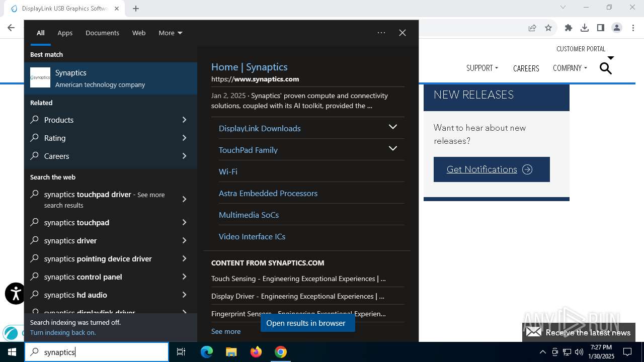Screen dimensions: 644x362
Task: Switch to the Apps search tab
Action: (65, 33)
